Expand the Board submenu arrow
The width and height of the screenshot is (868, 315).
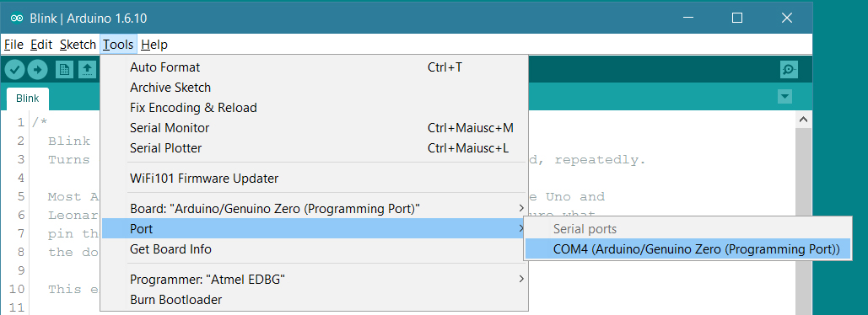click(x=521, y=208)
